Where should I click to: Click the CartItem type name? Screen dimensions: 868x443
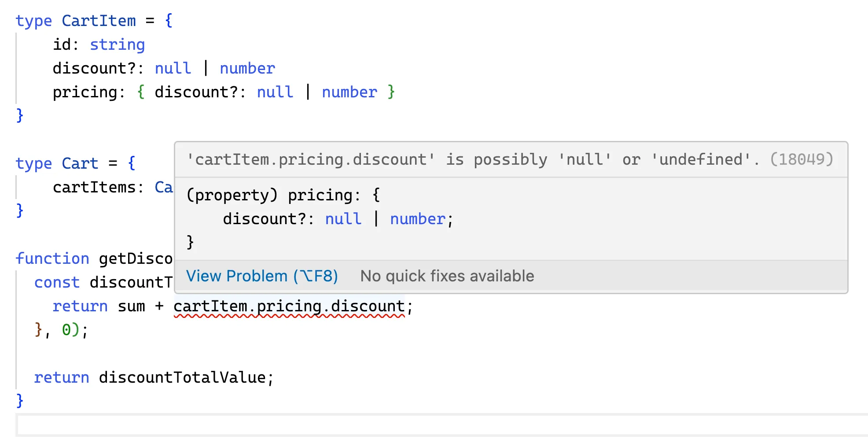point(99,21)
